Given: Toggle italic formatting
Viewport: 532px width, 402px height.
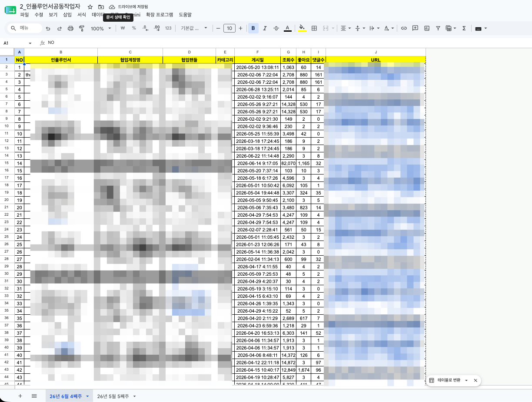Looking at the screenshot, I should click(x=265, y=28).
